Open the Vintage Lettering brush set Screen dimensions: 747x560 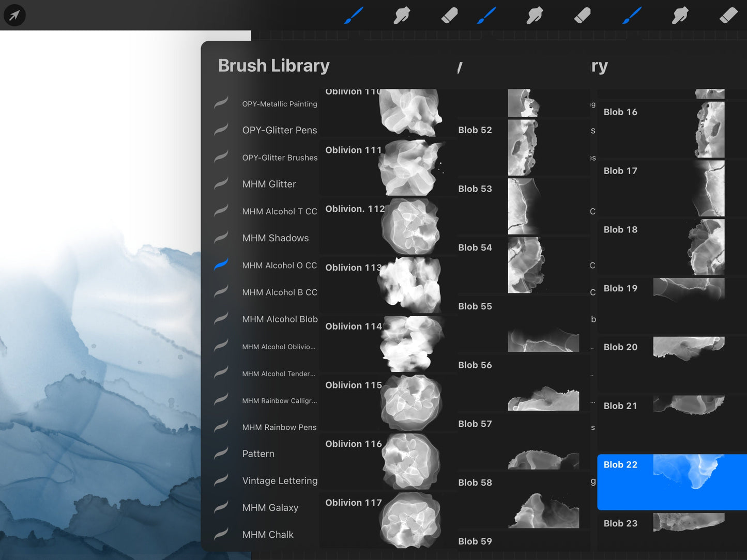click(280, 480)
